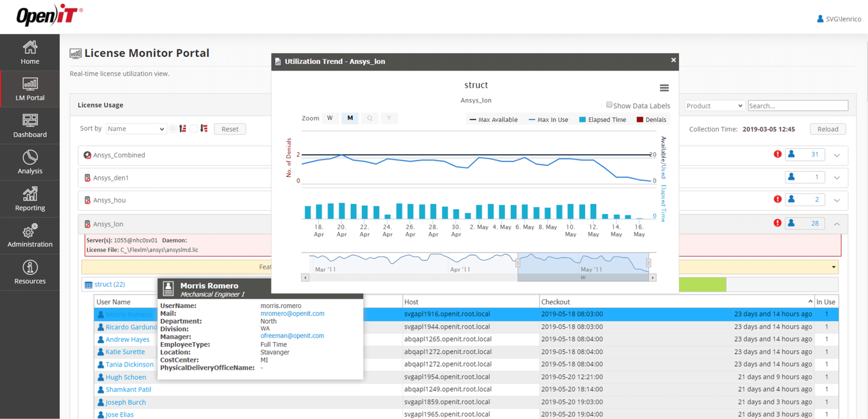This screenshot has height=419, width=868.
Task: Open yellow Features bar dropdown arrow
Action: point(834,267)
